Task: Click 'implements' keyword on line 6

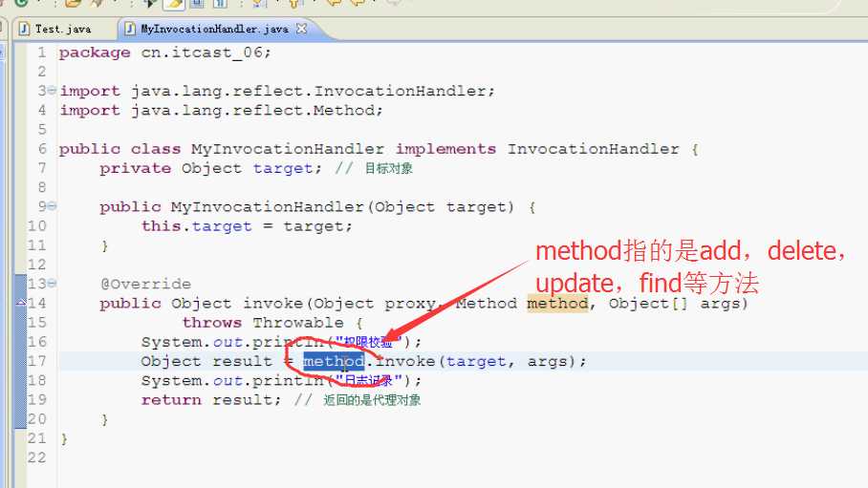Action: [x=445, y=149]
